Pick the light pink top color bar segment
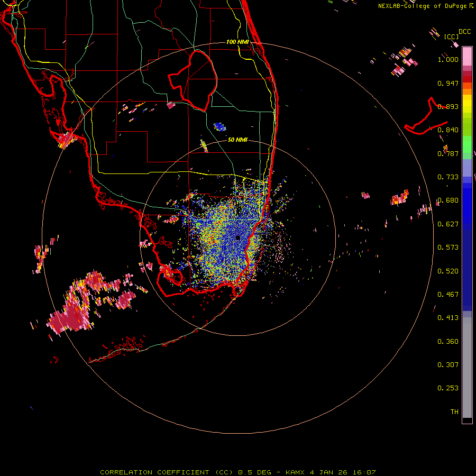Viewport: 476px width, 476px height. coord(467,56)
